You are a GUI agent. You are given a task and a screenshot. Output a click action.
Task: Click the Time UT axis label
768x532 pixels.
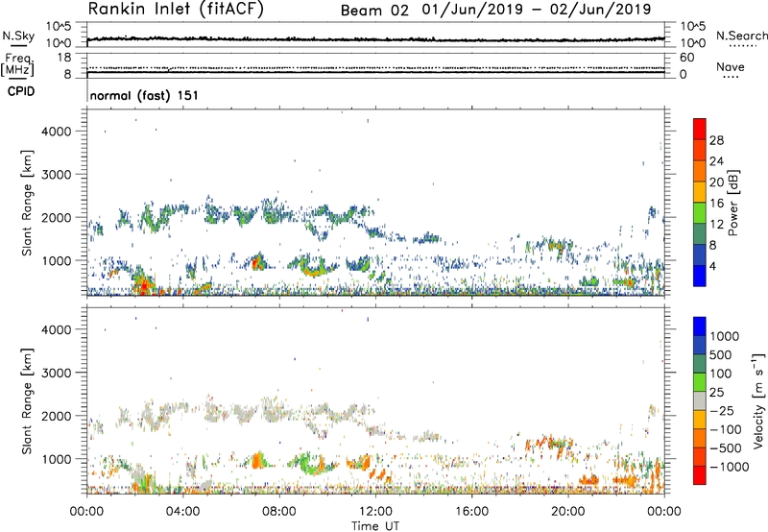point(375,526)
